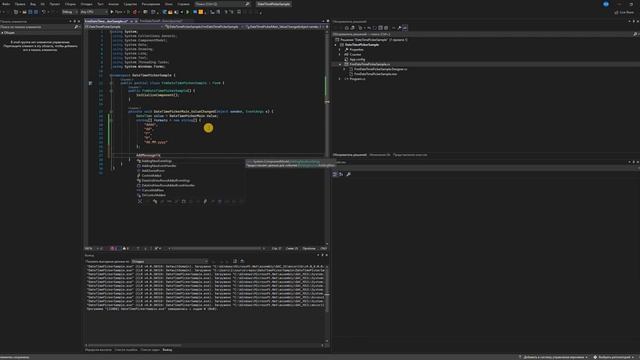Click Добавить в систему управления версиями in status bar
The width and height of the screenshot is (640, 360).
[552, 357]
